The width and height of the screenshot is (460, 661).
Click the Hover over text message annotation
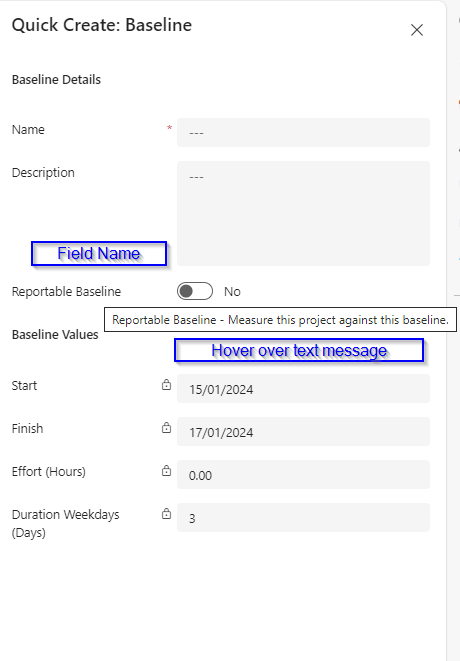coord(299,350)
